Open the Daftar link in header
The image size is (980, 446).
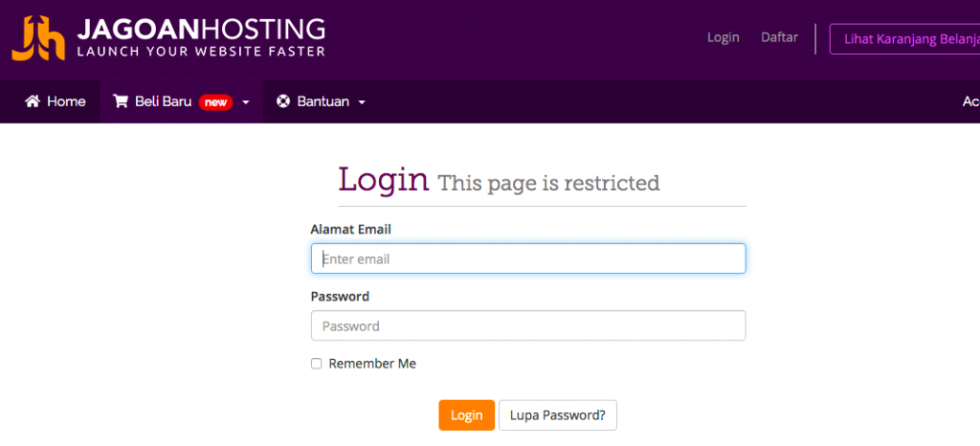pos(779,37)
